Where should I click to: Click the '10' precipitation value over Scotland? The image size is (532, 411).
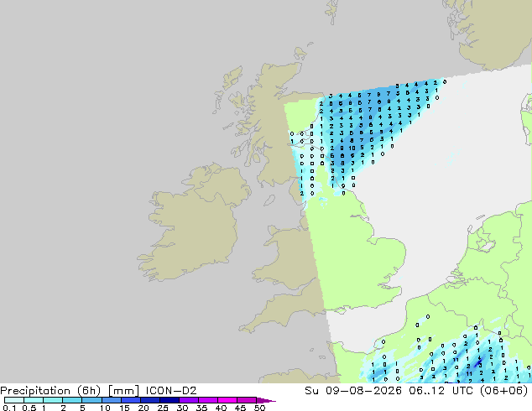(352, 148)
